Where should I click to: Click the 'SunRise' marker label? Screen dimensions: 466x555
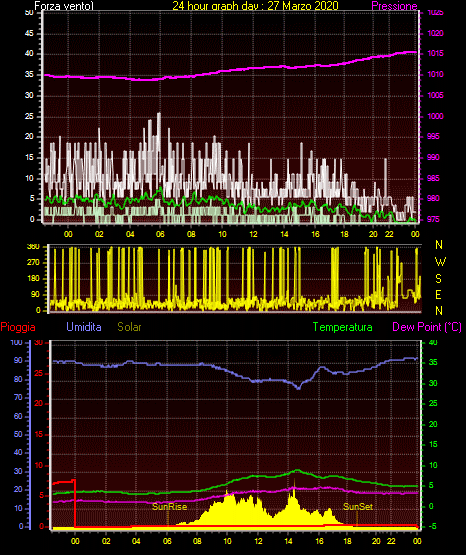[x=169, y=507]
